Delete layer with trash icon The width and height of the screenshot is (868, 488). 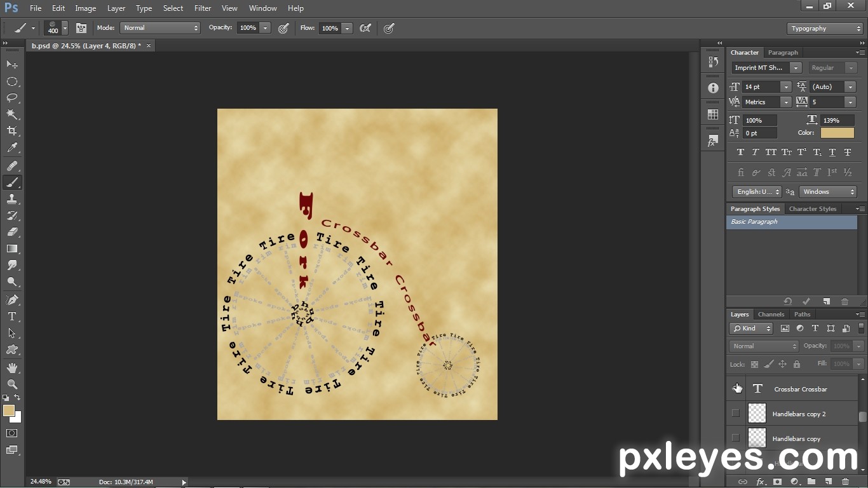coord(845,482)
